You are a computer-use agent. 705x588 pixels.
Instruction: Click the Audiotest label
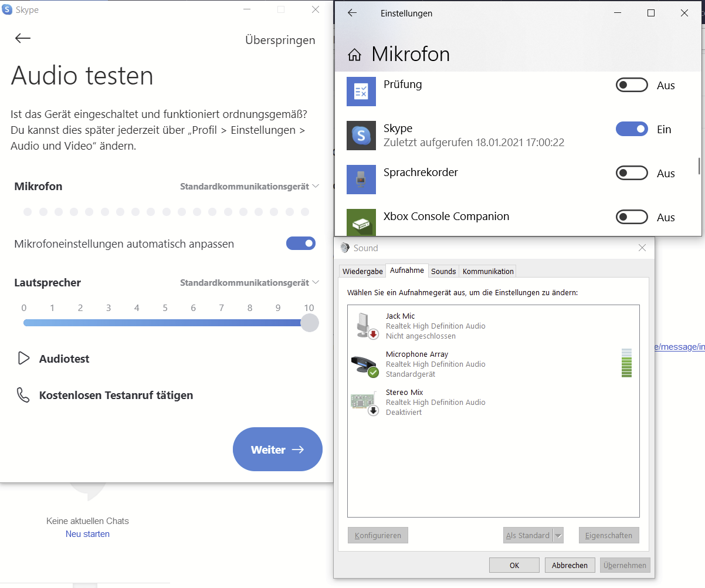click(65, 359)
